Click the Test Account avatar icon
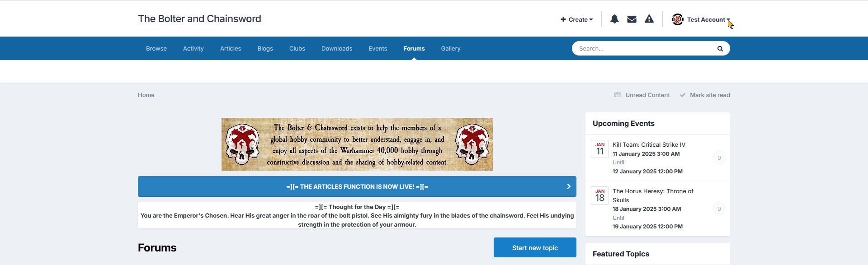Image resolution: width=868 pixels, height=265 pixels. point(677,19)
